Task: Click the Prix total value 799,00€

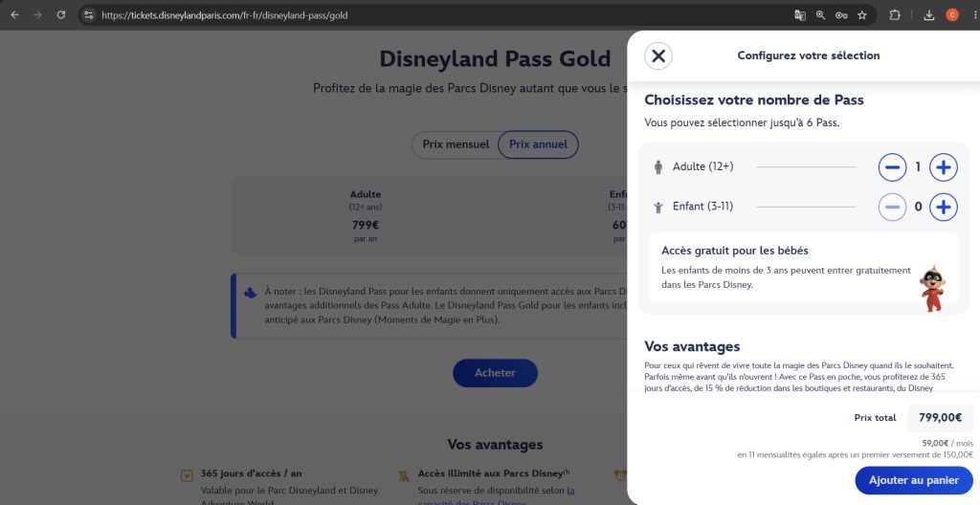Action: pos(940,418)
